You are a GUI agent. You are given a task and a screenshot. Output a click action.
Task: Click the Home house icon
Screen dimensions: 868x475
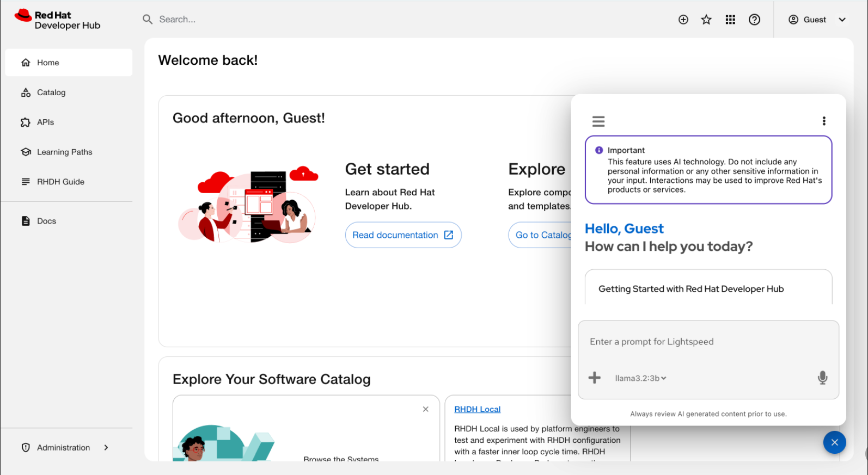click(x=26, y=63)
